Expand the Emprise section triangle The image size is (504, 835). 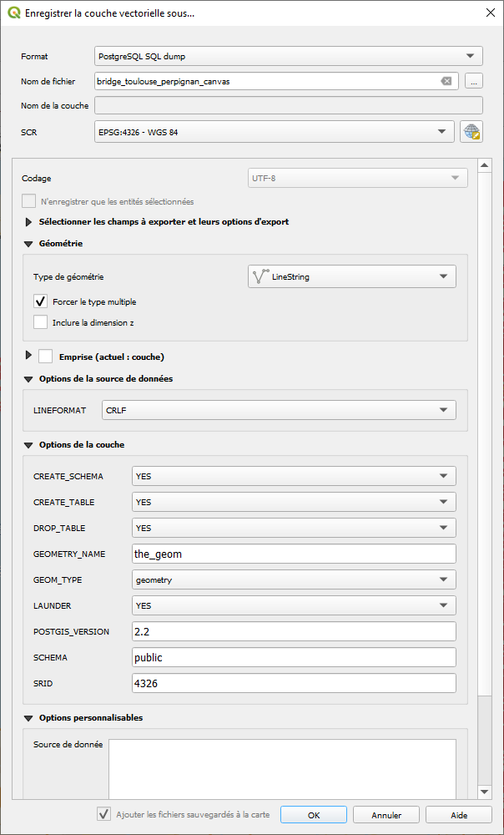pos(28,355)
